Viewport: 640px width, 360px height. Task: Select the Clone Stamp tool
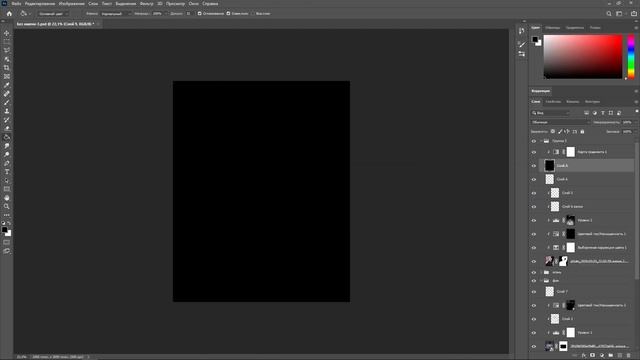point(7,111)
